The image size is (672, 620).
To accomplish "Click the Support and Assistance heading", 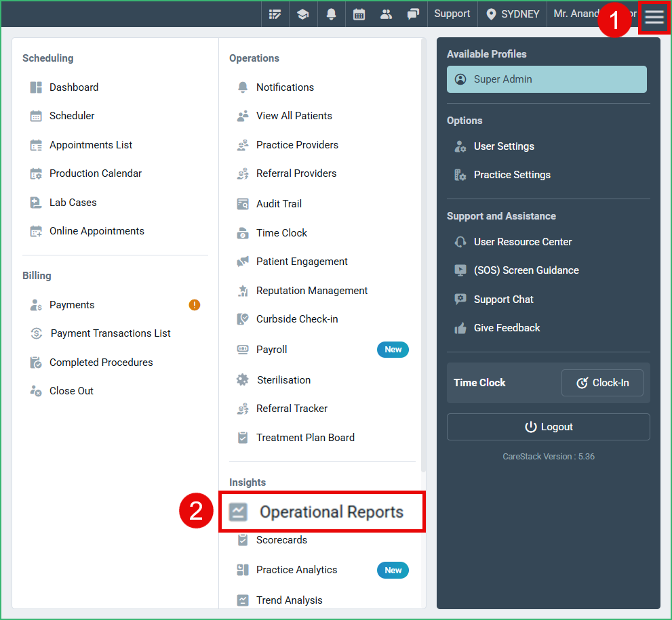I will tap(501, 216).
